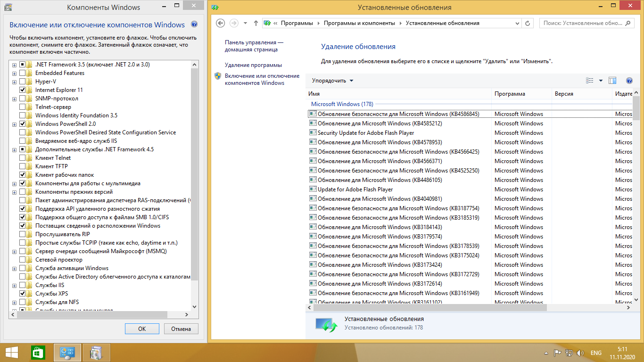Click the shield icon beside Включение или отключение компонентов
The width and height of the screenshot is (644, 362).
click(x=218, y=76)
